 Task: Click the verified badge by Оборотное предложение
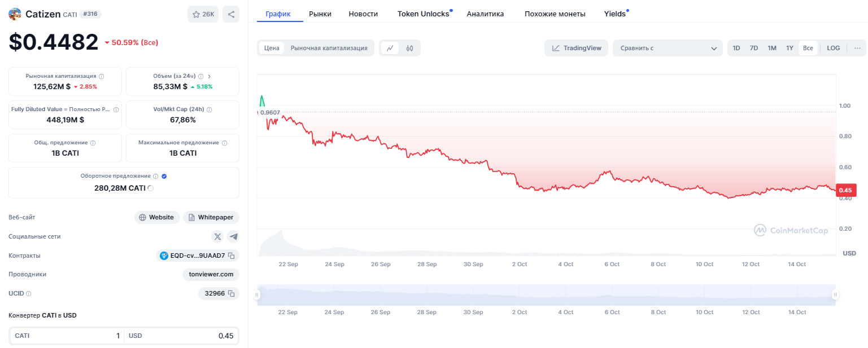[x=164, y=176]
